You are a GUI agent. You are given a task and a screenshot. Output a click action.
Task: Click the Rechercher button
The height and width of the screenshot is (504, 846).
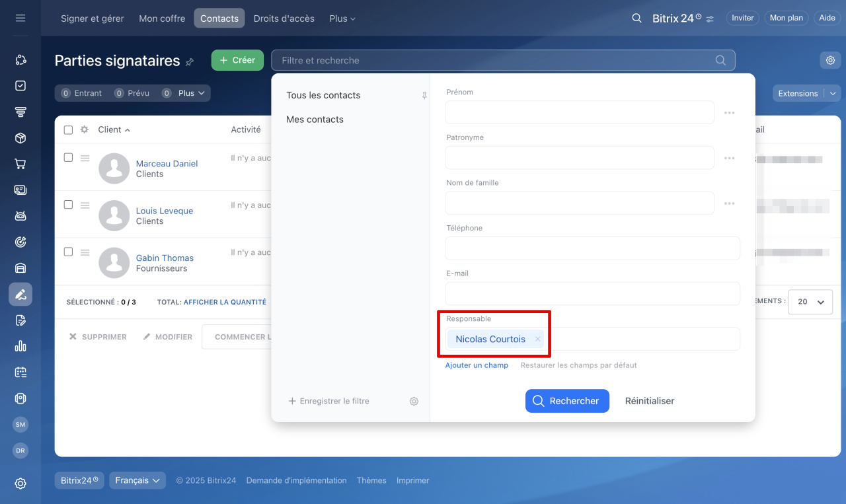click(x=567, y=401)
